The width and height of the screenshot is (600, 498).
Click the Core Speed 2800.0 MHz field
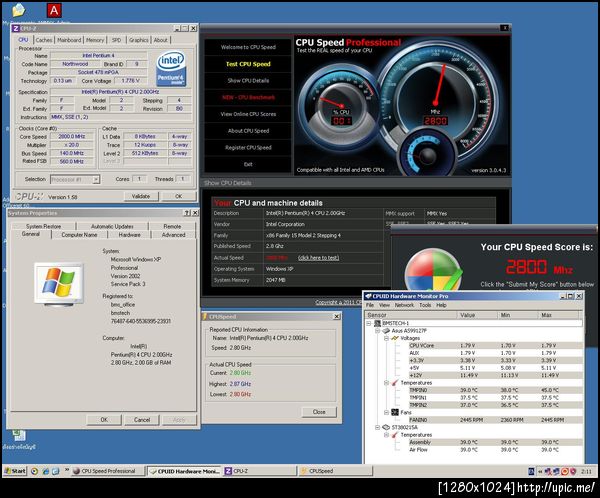click(x=72, y=136)
